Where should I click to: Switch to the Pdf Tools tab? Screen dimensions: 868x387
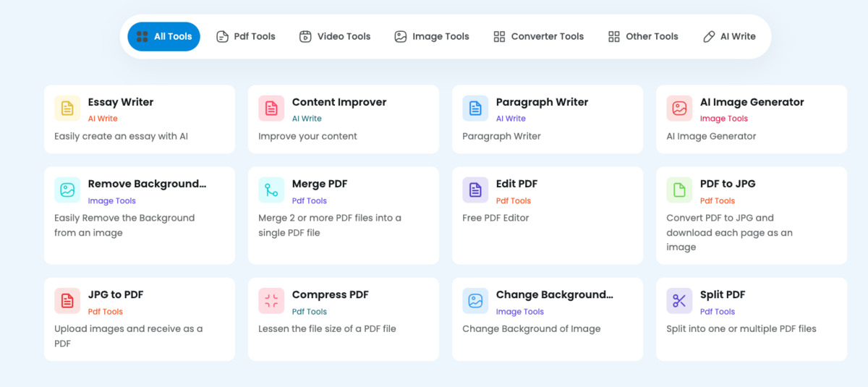[x=246, y=36]
